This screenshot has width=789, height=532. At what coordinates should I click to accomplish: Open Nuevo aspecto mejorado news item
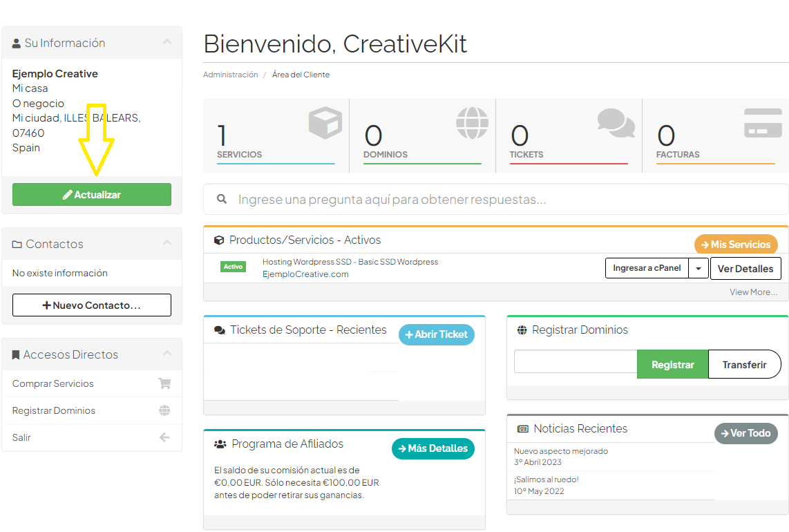coord(560,451)
